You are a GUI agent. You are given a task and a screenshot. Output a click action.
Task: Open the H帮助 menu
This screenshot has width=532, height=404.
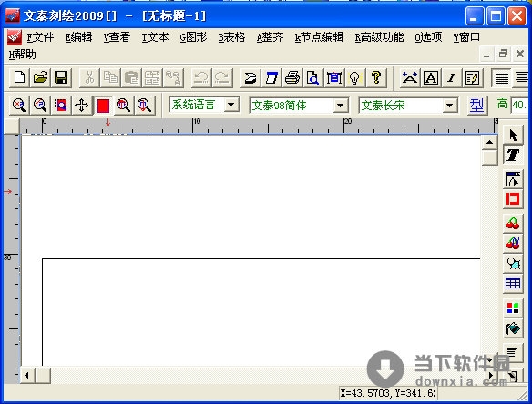pyautogui.click(x=22, y=55)
